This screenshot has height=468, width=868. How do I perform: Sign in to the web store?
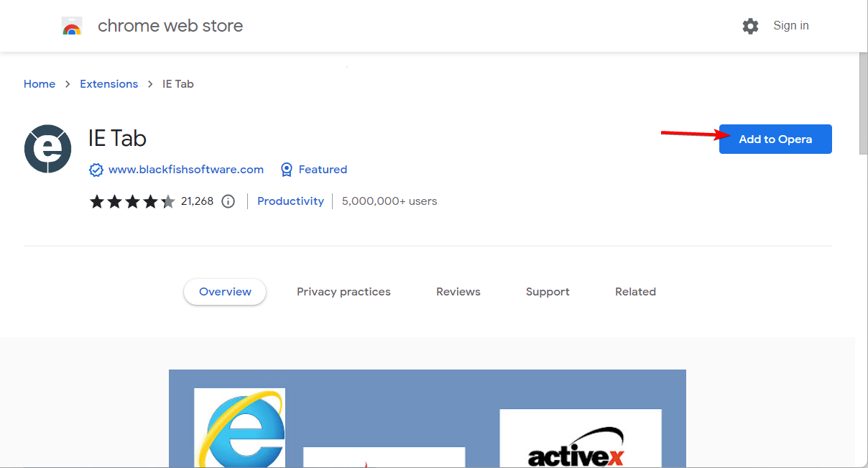tap(791, 26)
